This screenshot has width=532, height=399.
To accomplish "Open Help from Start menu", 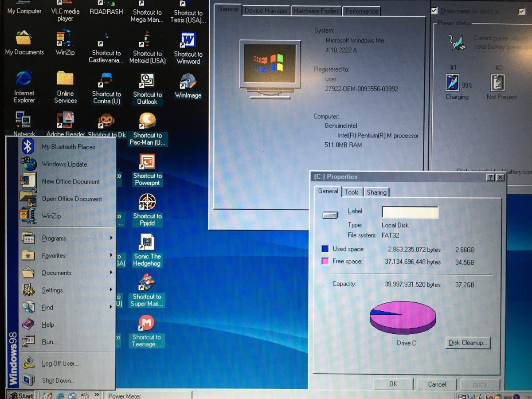I will [67, 325].
